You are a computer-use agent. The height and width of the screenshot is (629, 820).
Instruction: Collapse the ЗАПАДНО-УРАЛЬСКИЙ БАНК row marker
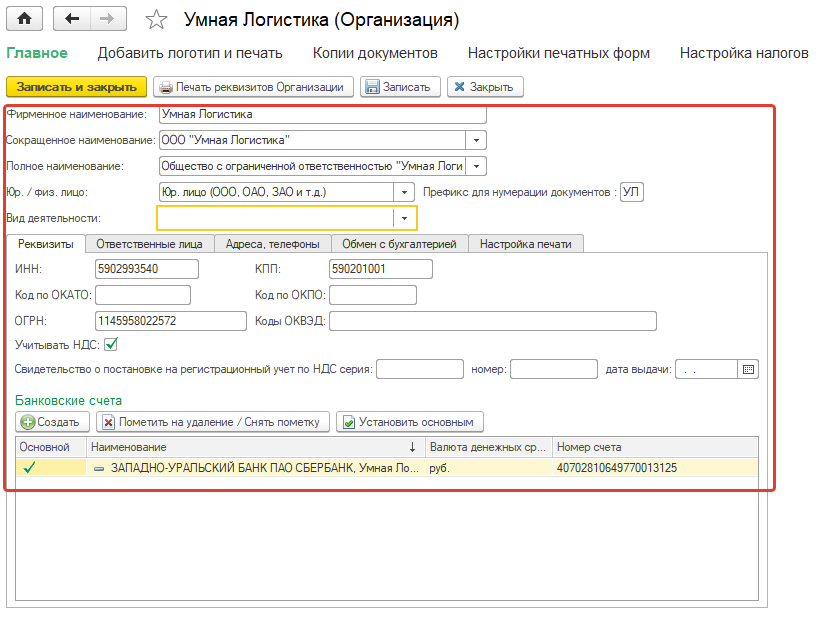pos(98,468)
